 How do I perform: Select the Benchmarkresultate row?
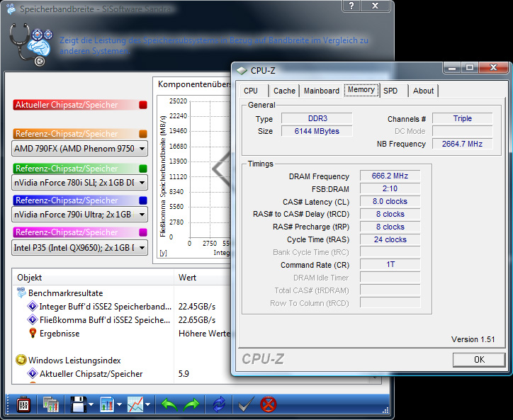coord(121,293)
